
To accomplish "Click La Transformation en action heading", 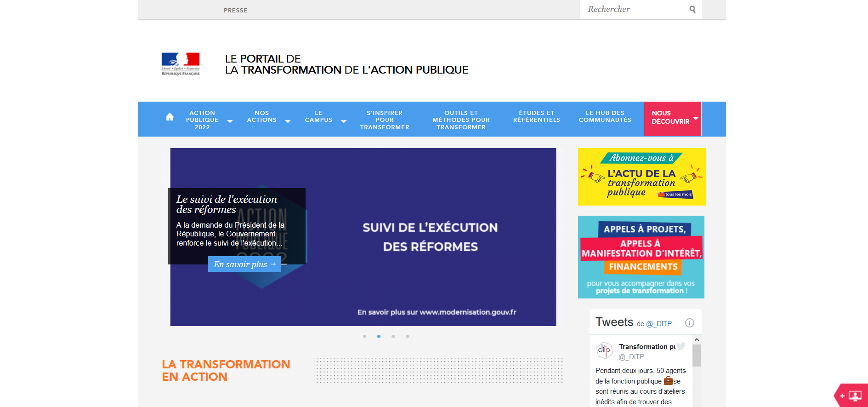I will coord(226,370).
